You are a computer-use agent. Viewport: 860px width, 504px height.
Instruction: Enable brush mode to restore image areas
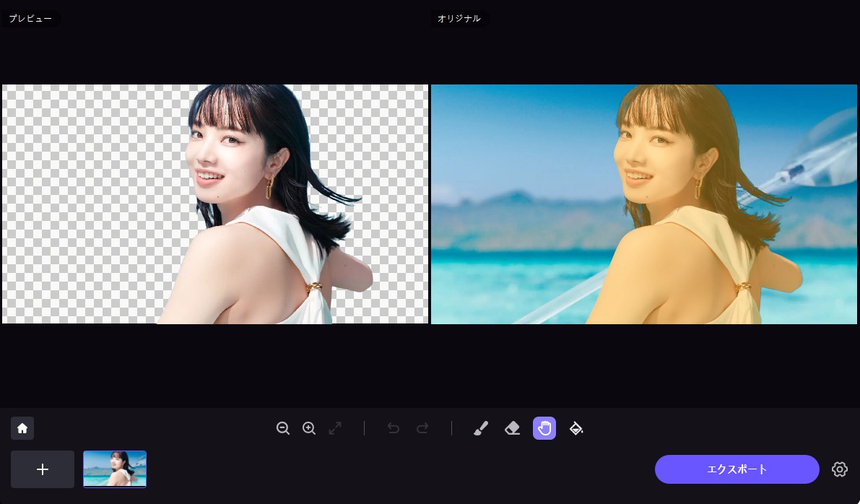[481, 428]
